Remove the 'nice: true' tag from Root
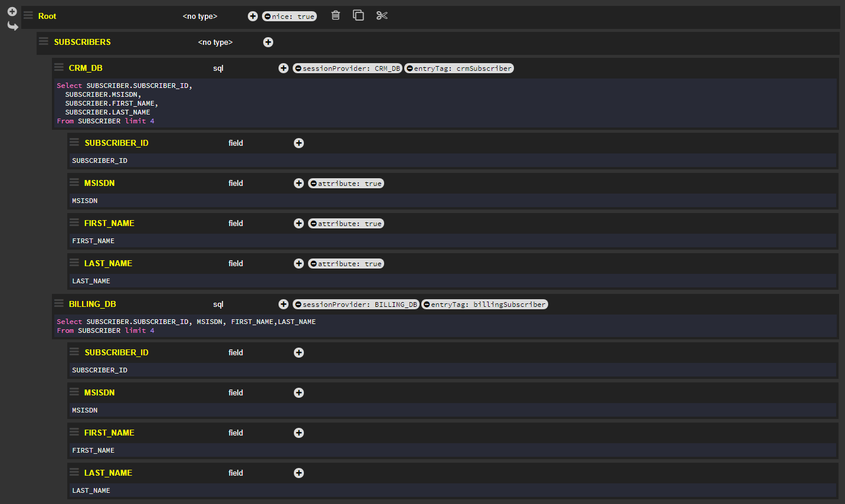 (x=267, y=17)
